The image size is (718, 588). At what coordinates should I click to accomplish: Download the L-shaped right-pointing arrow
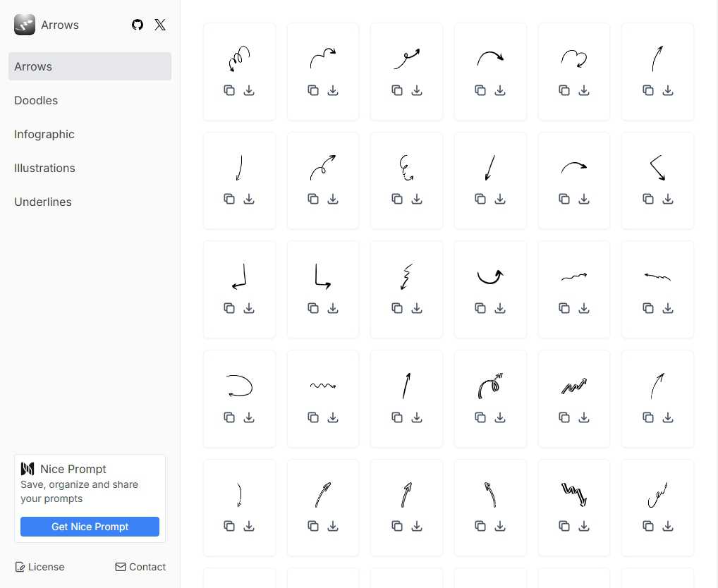[x=333, y=308]
